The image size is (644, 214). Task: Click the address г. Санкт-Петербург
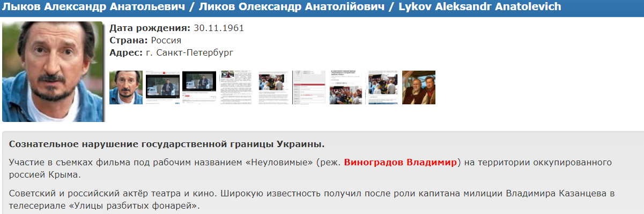[x=190, y=52]
